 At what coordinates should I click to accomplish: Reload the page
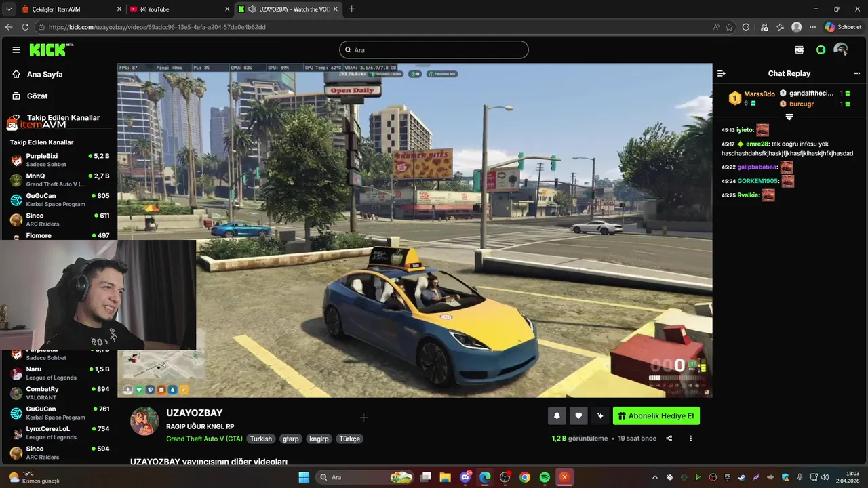click(x=26, y=27)
